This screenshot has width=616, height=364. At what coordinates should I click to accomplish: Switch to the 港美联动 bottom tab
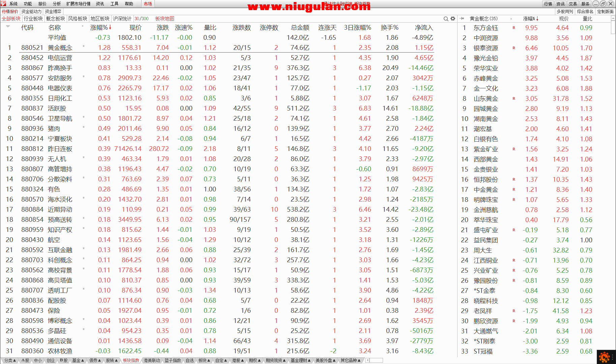[152, 360]
